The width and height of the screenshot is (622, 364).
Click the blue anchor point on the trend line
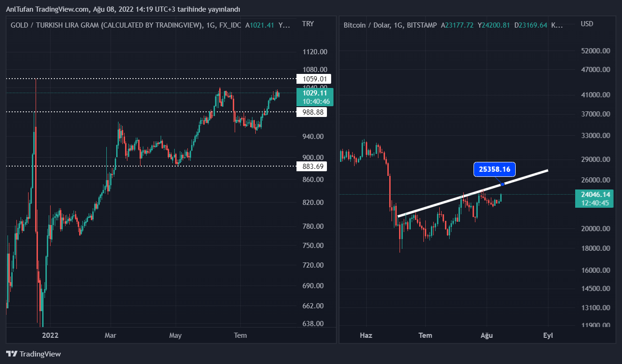[x=503, y=184]
